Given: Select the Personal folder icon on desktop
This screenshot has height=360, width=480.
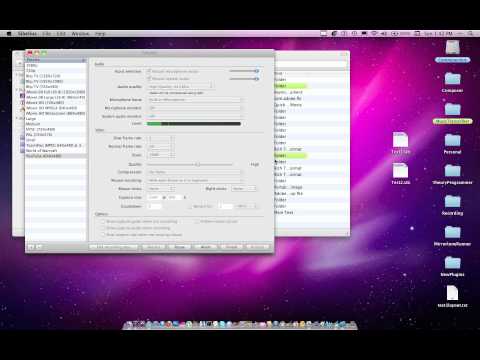Looking at the screenshot, I should pyautogui.click(x=453, y=140).
